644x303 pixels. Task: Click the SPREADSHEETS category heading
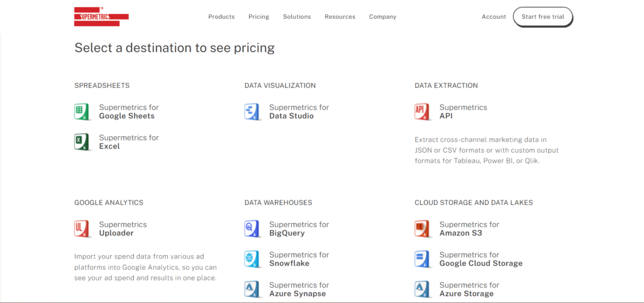click(x=102, y=85)
